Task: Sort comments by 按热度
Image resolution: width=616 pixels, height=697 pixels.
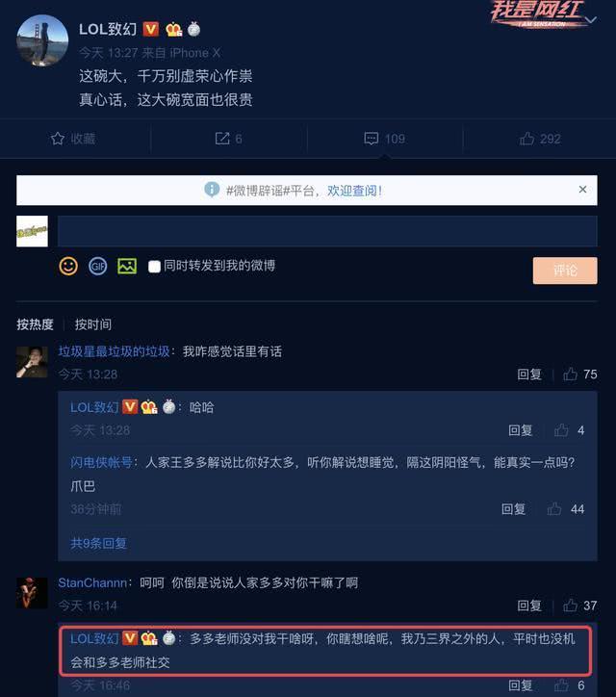Action: tap(35, 324)
